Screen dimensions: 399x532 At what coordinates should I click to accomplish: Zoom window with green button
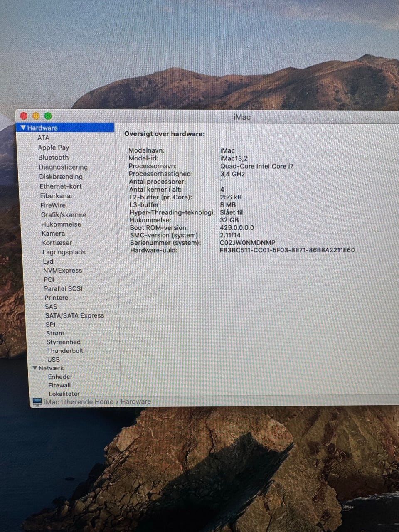coord(48,116)
